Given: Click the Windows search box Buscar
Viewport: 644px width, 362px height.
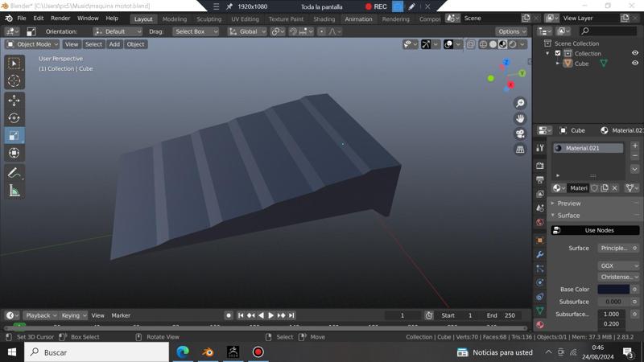Looking at the screenshot, I should [97, 352].
